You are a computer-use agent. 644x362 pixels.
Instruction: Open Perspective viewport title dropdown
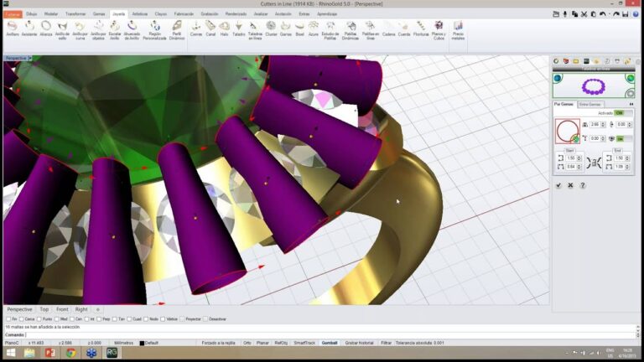[x=30, y=59]
